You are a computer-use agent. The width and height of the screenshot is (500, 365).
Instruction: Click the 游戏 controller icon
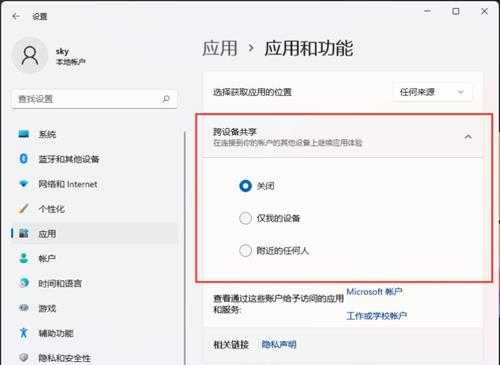tap(23, 308)
